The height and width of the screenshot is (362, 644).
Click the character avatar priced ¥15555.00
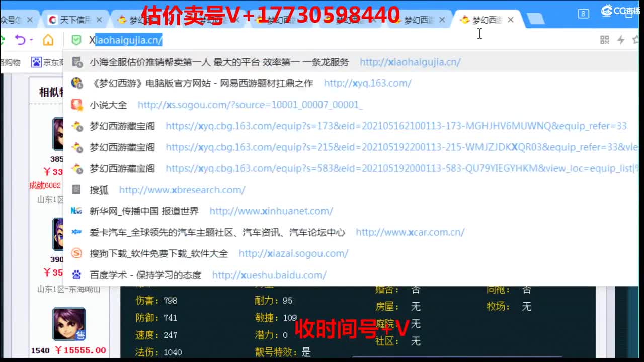click(69, 324)
